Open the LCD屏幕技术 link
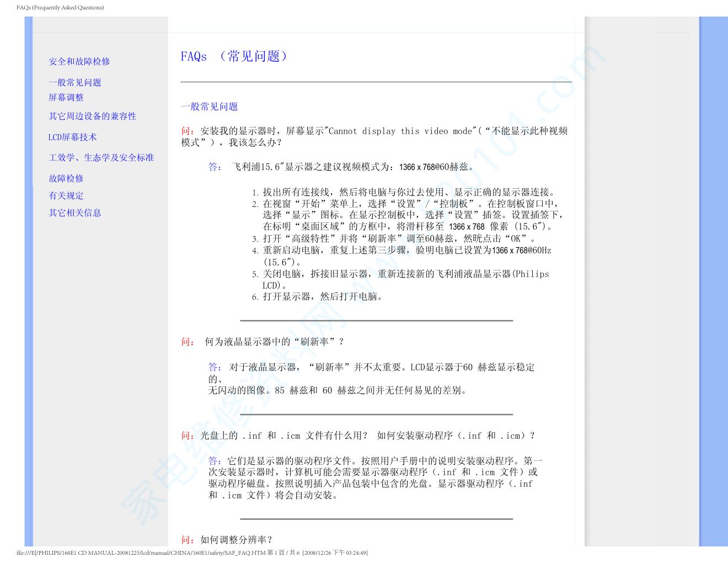Viewport: 728px width, 563px height. point(72,137)
